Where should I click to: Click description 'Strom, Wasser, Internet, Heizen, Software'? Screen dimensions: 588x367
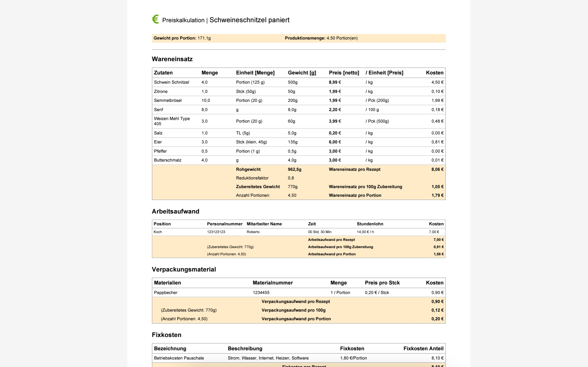[268, 358]
